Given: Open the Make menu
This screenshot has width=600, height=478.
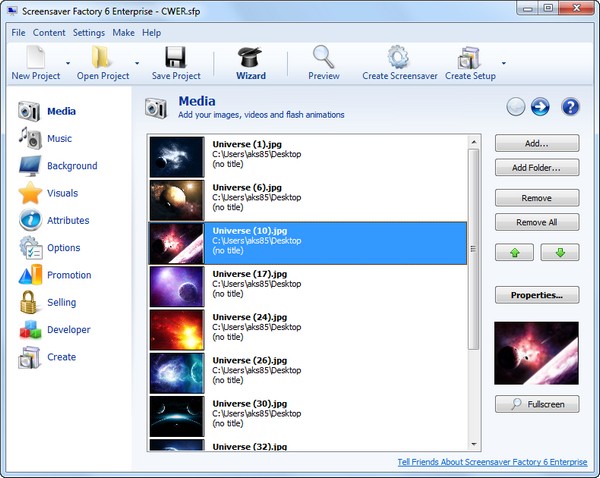Looking at the screenshot, I should pos(123,33).
